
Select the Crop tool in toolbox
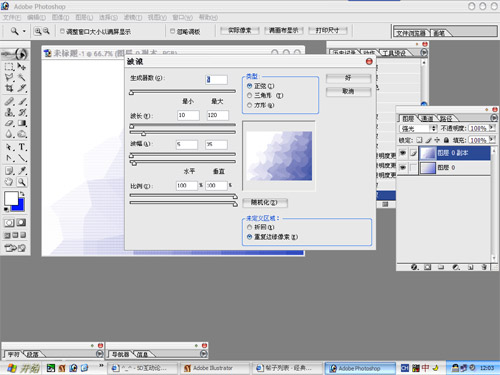point(9,88)
